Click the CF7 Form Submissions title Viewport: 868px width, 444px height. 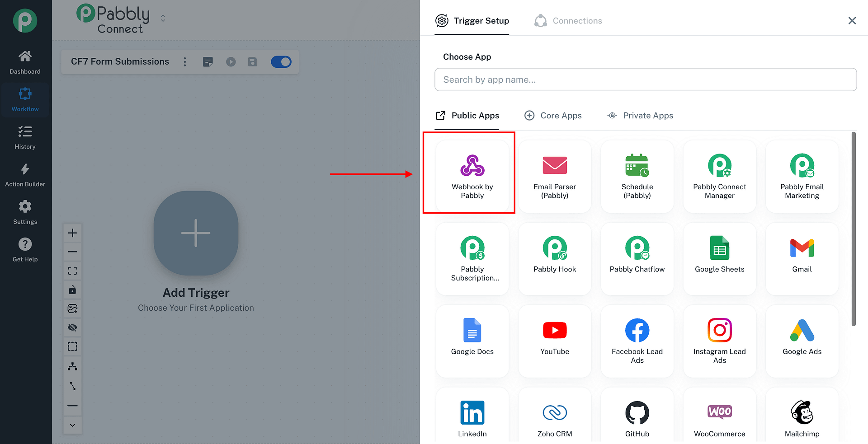tap(120, 61)
